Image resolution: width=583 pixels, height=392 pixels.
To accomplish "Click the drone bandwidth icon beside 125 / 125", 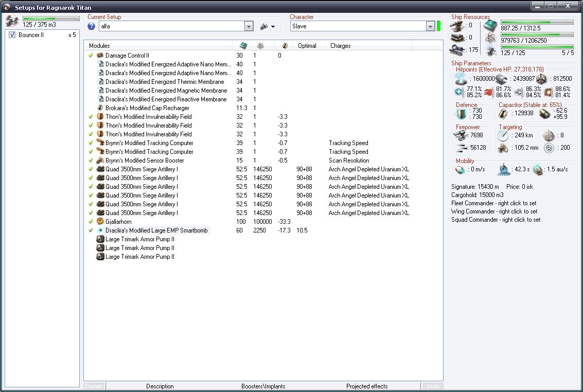I will 491,50.
